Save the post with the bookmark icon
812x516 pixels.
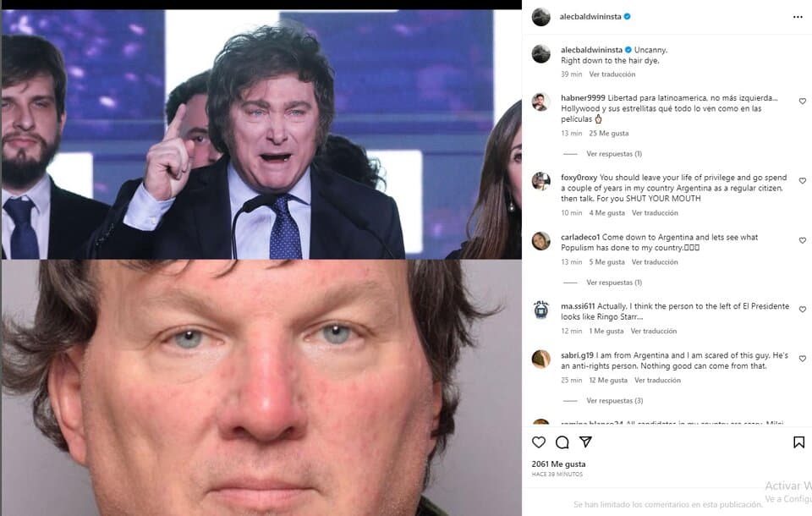pos(798,442)
